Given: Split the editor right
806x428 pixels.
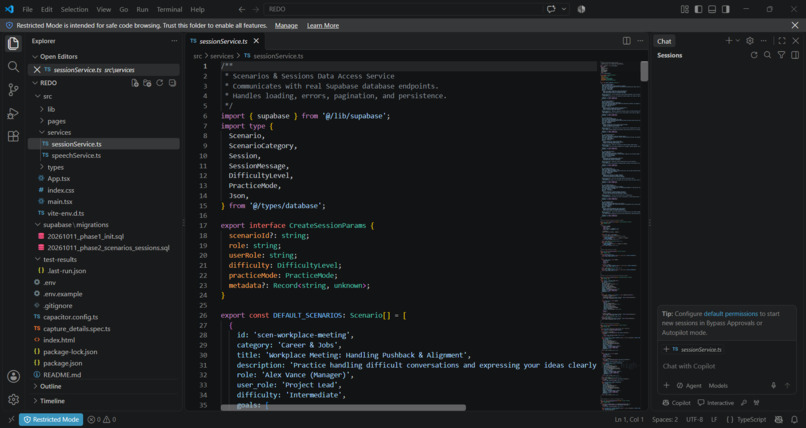Looking at the screenshot, I should click(627, 41).
